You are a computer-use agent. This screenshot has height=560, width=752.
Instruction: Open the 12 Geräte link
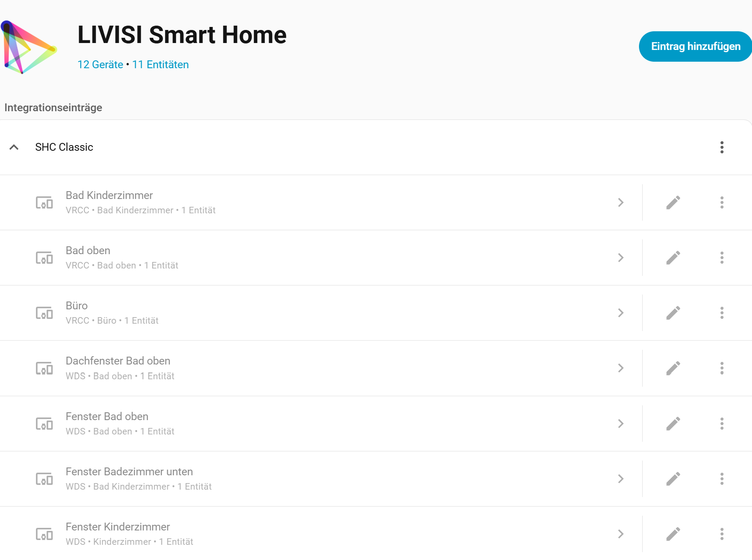[x=100, y=65]
